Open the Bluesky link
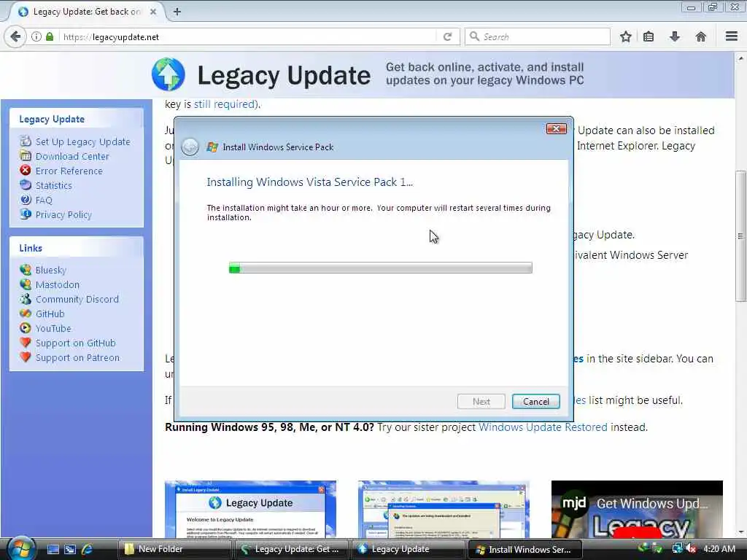747x560 pixels. coord(50,270)
